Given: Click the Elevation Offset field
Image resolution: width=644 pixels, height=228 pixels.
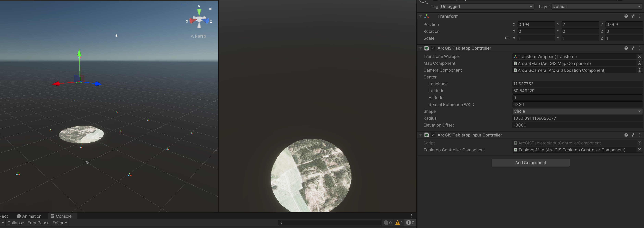Looking at the screenshot, I should click(578, 125).
